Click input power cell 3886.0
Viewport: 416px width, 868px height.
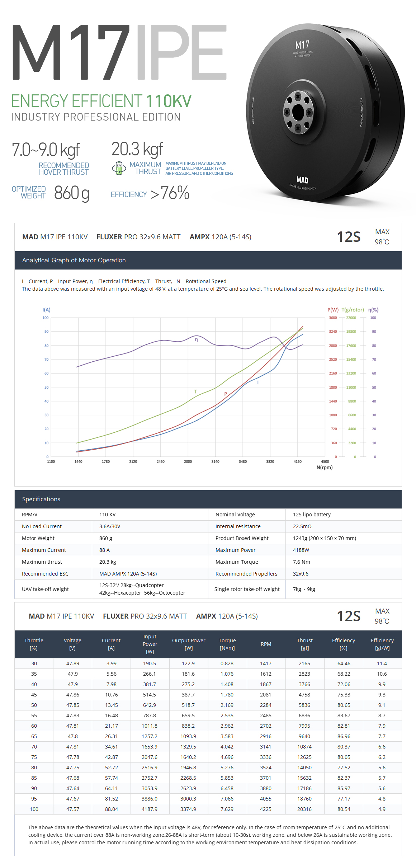point(150,799)
